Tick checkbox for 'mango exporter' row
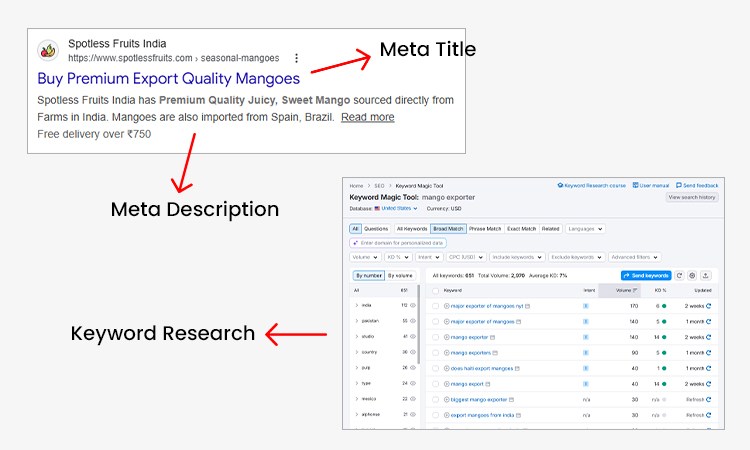Image resolution: width=750 pixels, height=450 pixels. tap(435, 337)
